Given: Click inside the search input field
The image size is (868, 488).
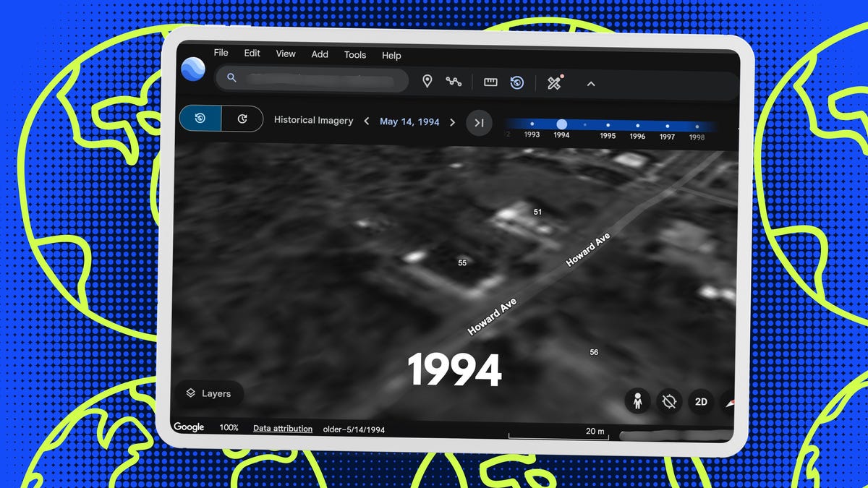Looking at the screenshot, I should (x=318, y=79).
